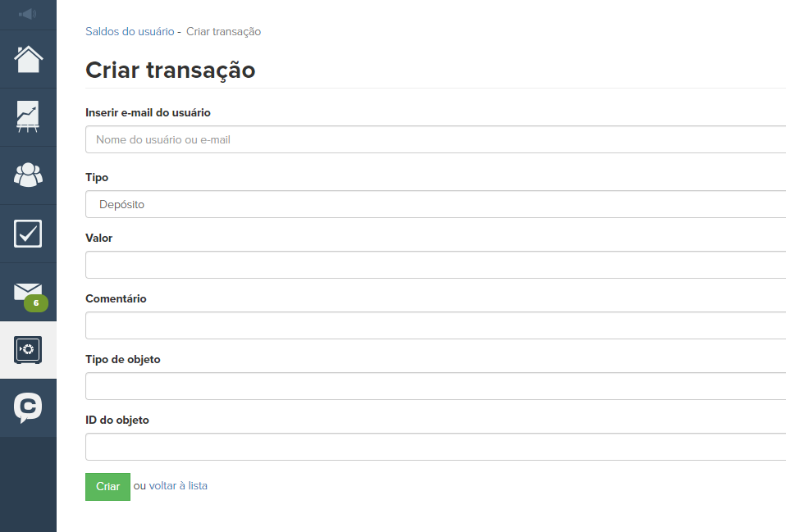Click the megaphone announcements icon
The height and width of the screenshot is (532, 786).
pos(28,14)
